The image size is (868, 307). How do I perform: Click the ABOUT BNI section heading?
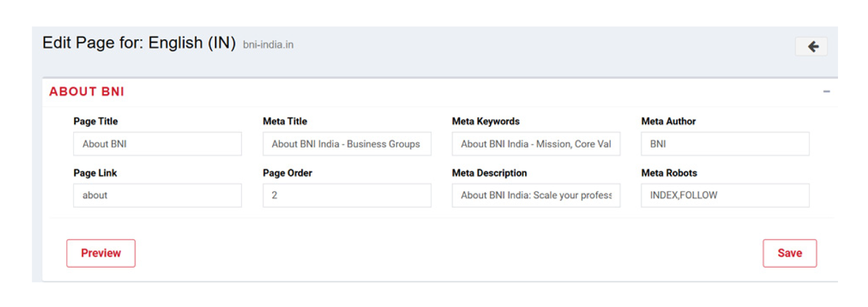coord(86,92)
